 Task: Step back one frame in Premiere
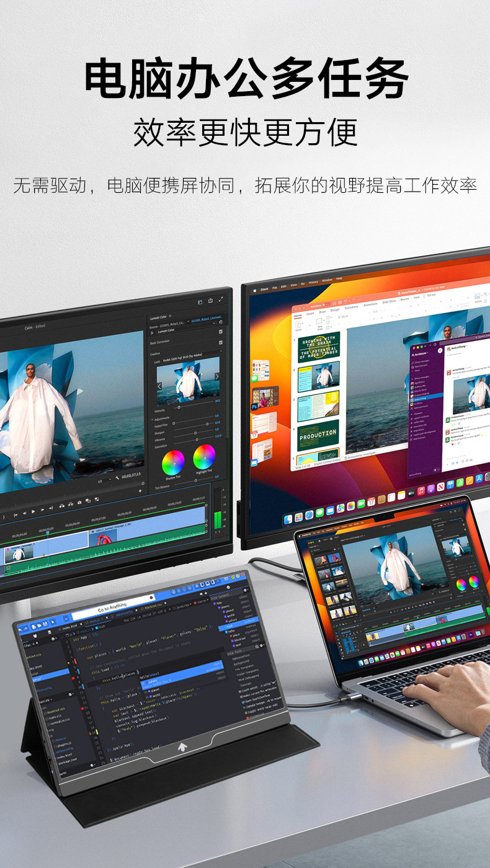[24, 513]
